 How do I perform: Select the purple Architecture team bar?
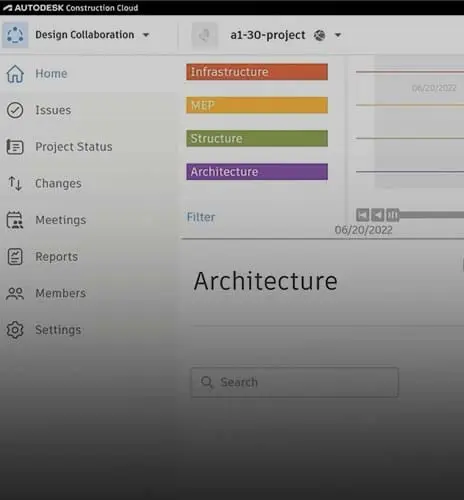click(x=257, y=172)
